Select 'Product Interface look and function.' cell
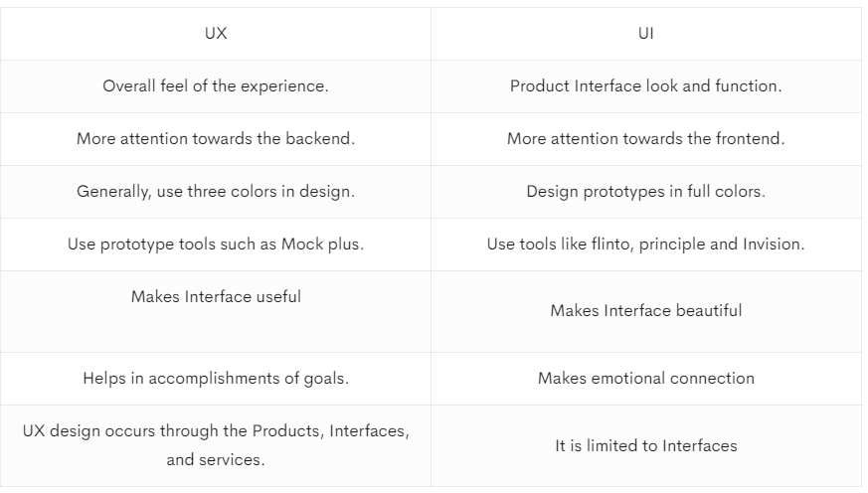The width and height of the screenshot is (868, 493). (x=646, y=86)
